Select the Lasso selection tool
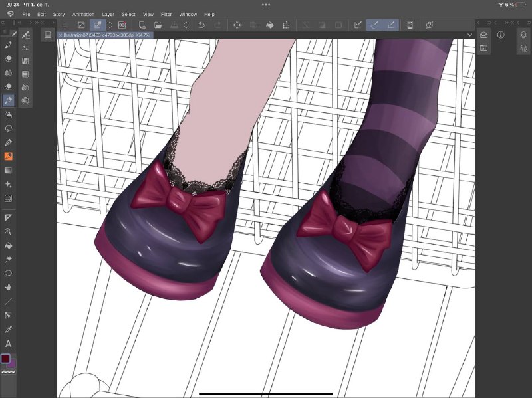 coord(9,128)
